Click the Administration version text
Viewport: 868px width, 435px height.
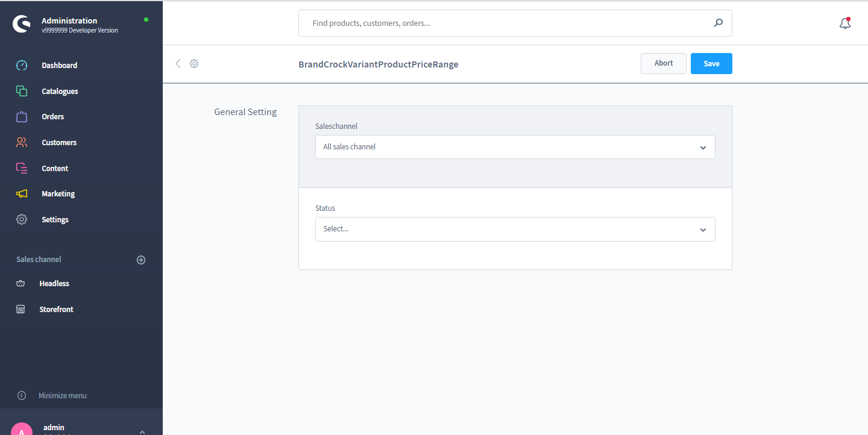pos(80,30)
